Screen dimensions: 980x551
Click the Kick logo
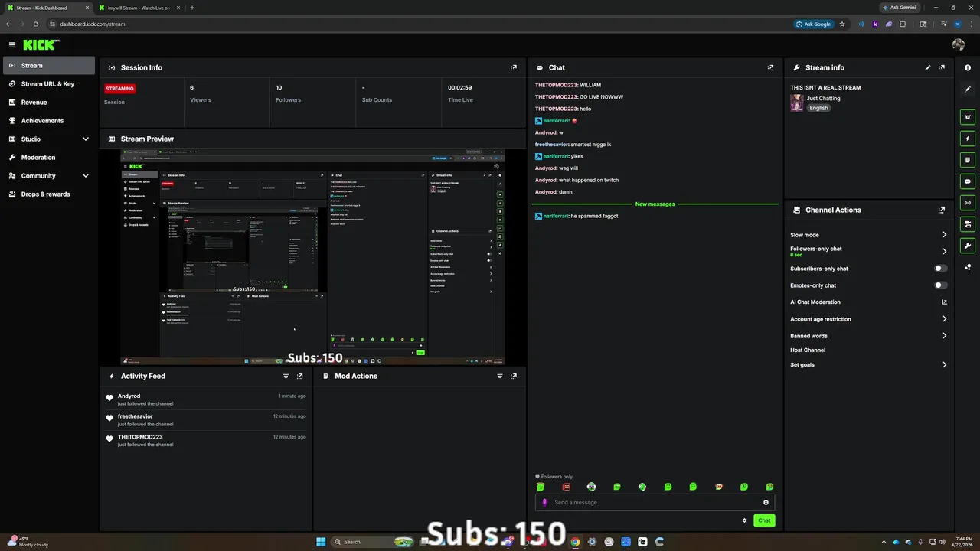point(41,45)
